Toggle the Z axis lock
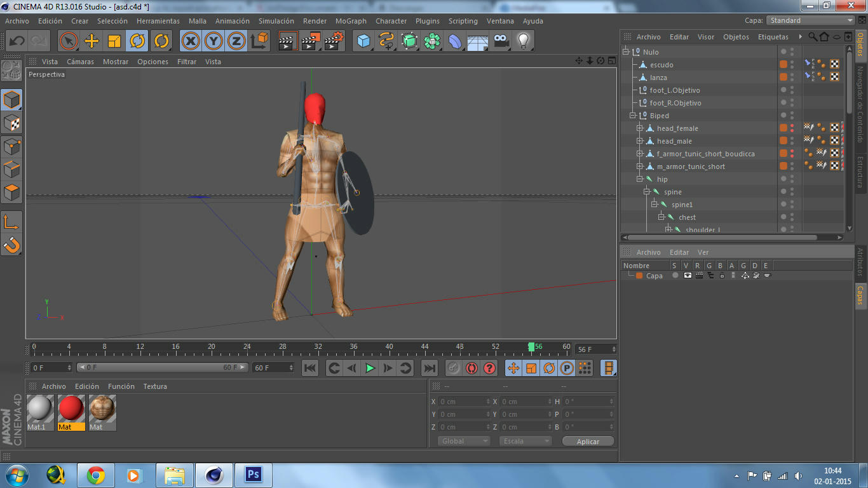Screen dimensions: 868x488 click(236, 41)
